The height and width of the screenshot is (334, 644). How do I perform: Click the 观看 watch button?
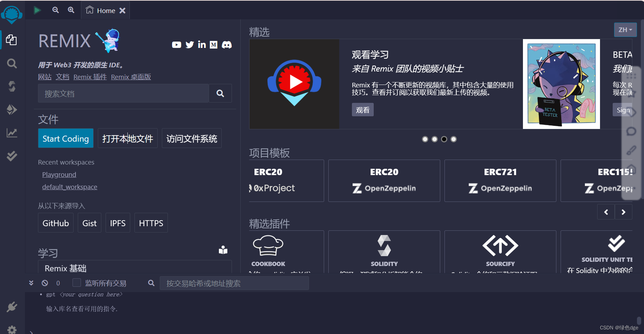363,110
